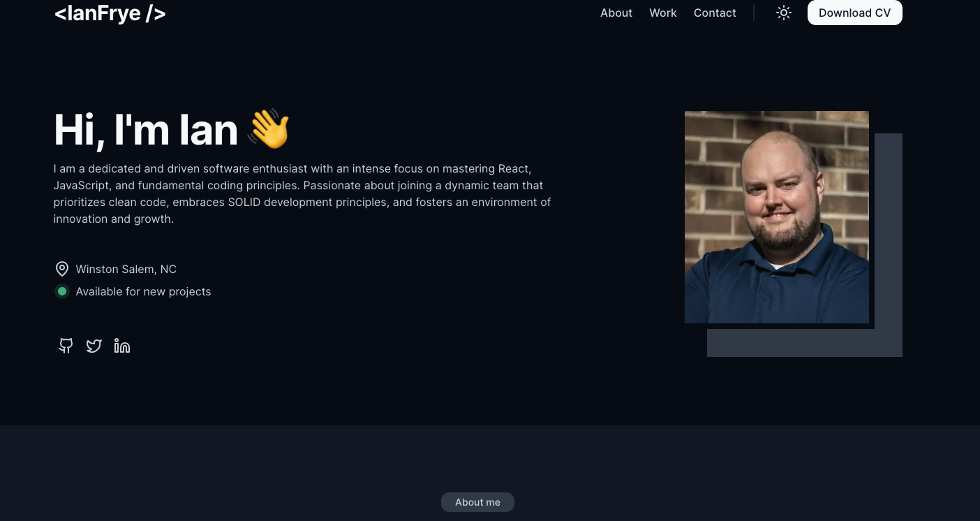Click Ian's profile photo
The image size is (980, 521).
tap(777, 217)
